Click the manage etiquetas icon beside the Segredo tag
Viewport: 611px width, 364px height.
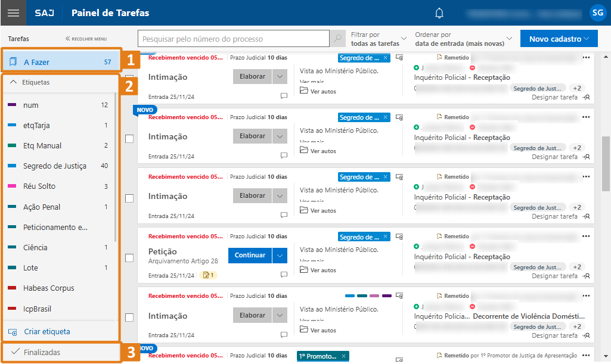coord(399,57)
